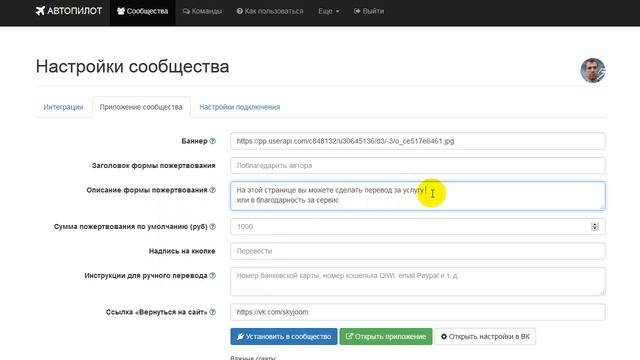Expand the Еще dropdown menu
This screenshot has width=640, height=360.
coord(329,11)
